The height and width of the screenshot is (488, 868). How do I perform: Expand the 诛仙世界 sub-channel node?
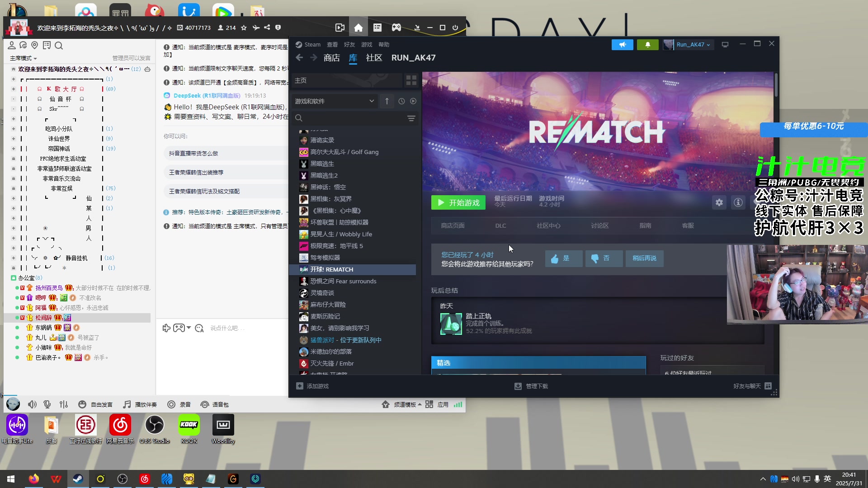coord(14,139)
